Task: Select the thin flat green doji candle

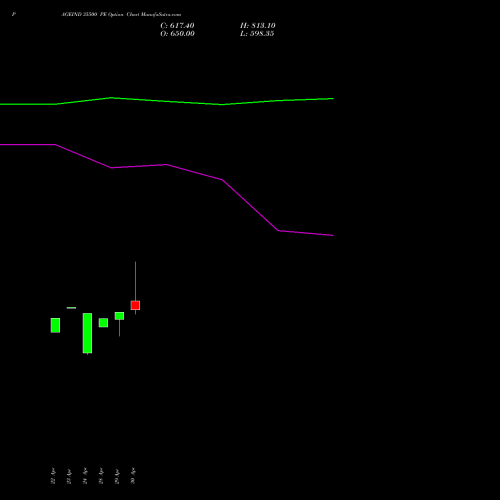Action: click(71, 308)
